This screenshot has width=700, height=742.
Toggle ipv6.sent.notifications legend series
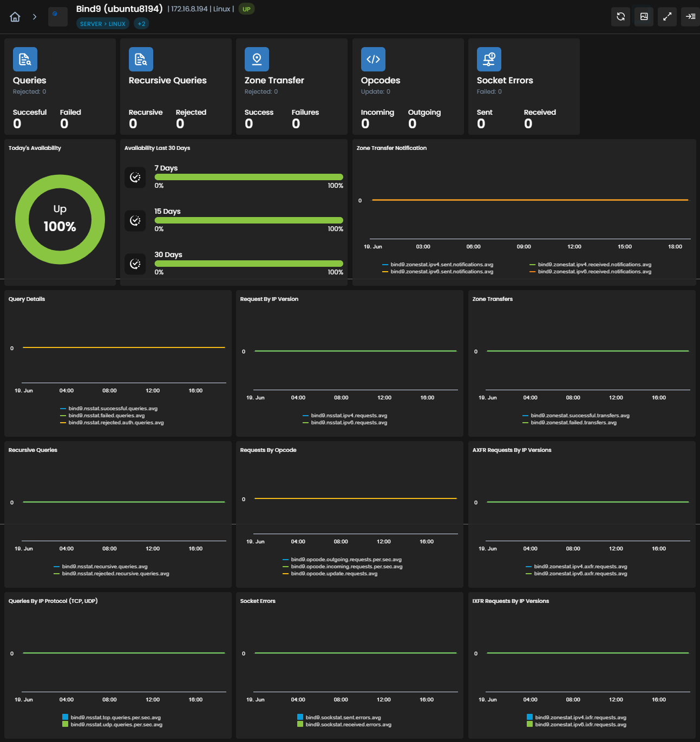[x=438, y=272]
